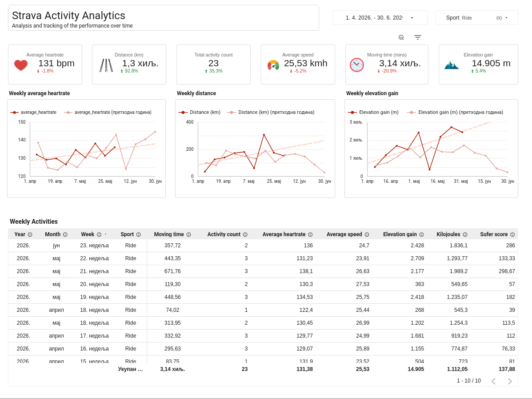532x399 pixels.
Task: Sort table by Moving time column header
Action: tap(169, 234)
